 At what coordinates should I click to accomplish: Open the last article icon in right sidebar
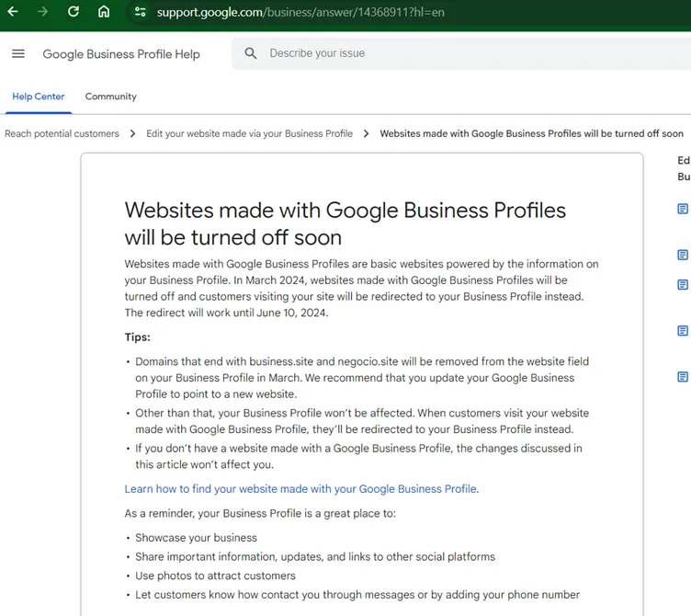[683, 377]
